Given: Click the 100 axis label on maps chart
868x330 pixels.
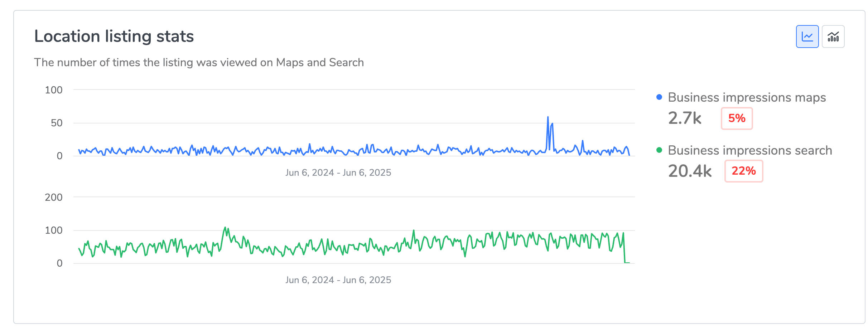Looking at the screenshot, I should [x=54, y=90].
